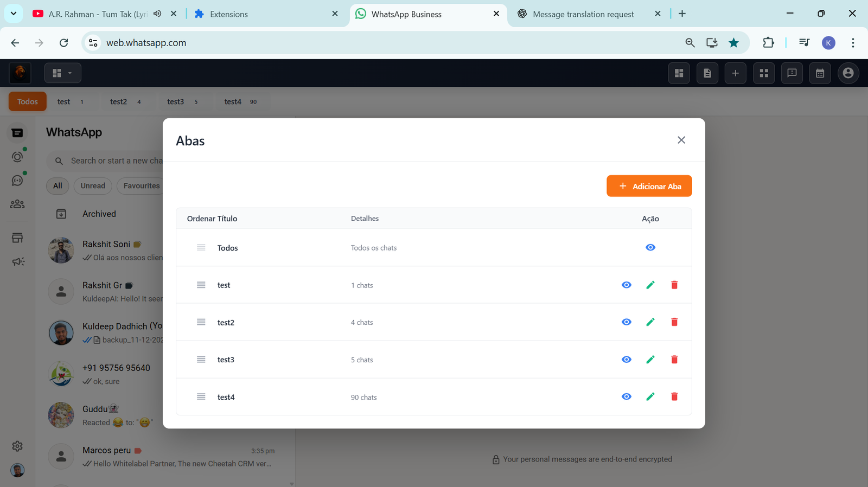Screen dimensions: 868x487
Task: Hide the test4 tab using eye icon
Action: point(627,397)
